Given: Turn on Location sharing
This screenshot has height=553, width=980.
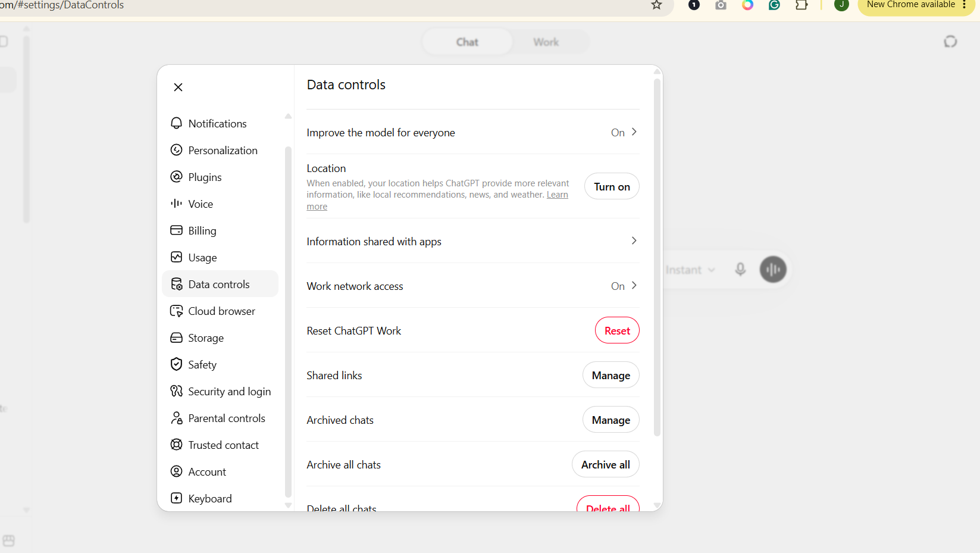Looking at the screenshot, I should click(x=612, y=186).
